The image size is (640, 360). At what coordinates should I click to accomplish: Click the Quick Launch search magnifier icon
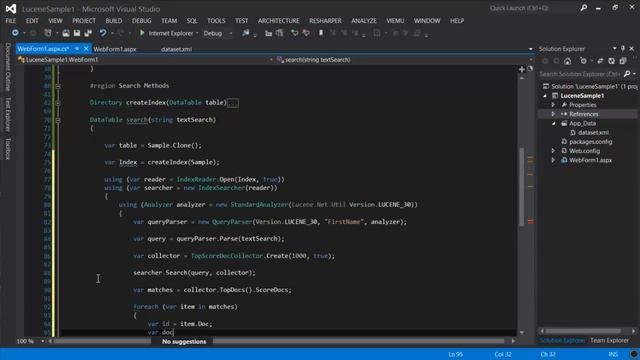584,8
